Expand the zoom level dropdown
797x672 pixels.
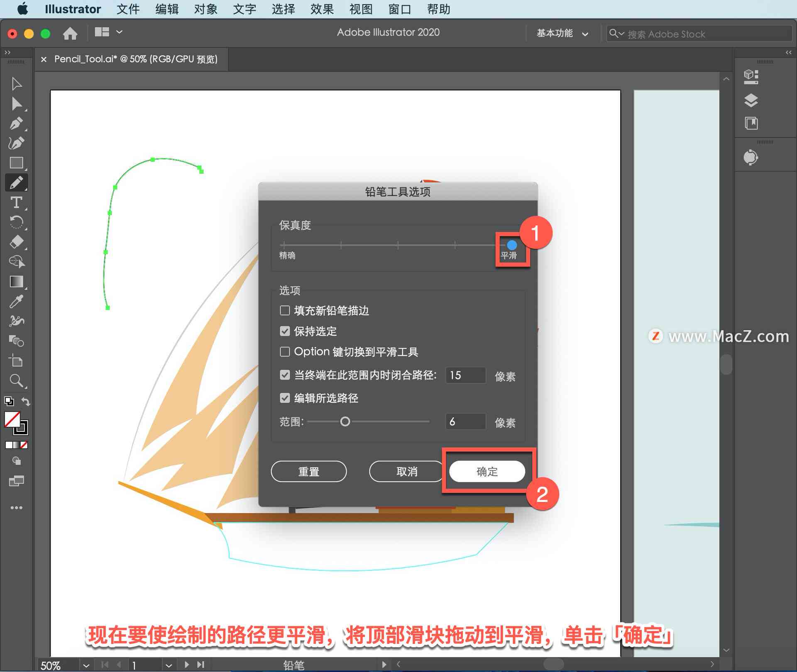(x=86, y=665)
